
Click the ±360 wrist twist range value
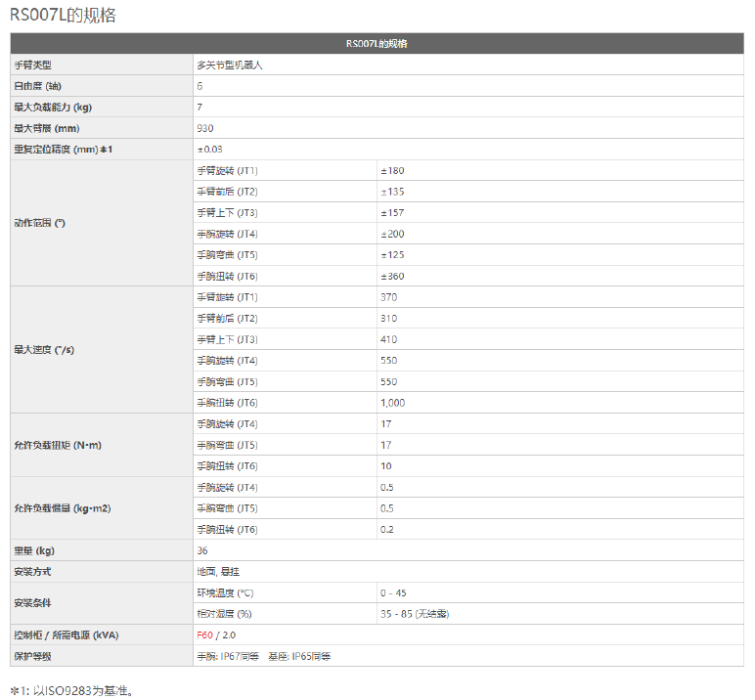click(391, 277)
